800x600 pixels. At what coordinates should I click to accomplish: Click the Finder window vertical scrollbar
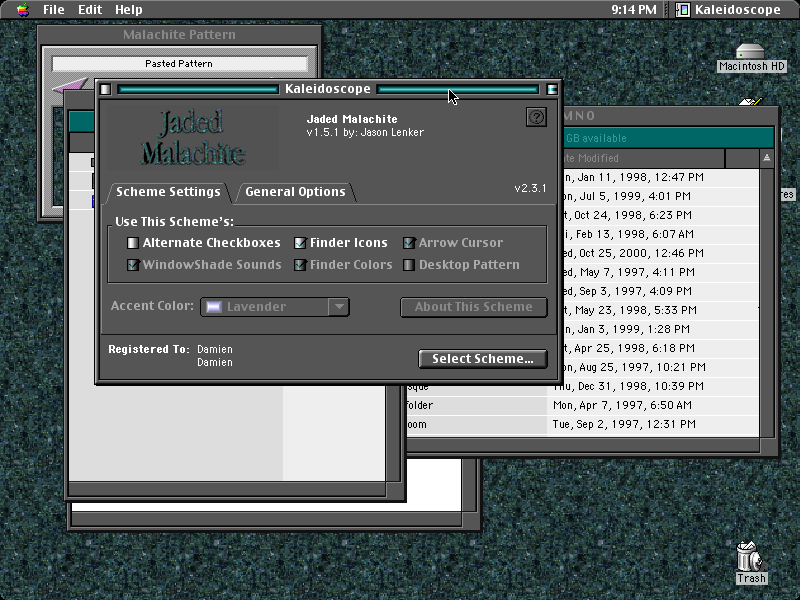click(x=767, y=303)
